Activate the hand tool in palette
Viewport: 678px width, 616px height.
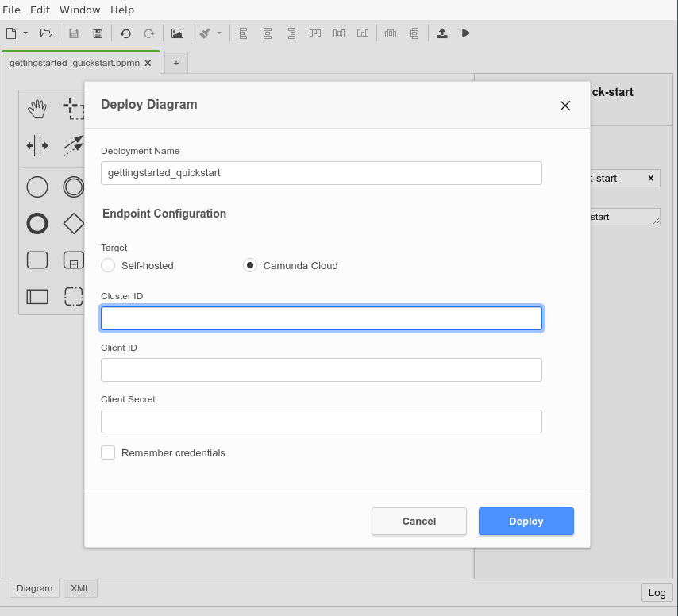click(37, 109)
